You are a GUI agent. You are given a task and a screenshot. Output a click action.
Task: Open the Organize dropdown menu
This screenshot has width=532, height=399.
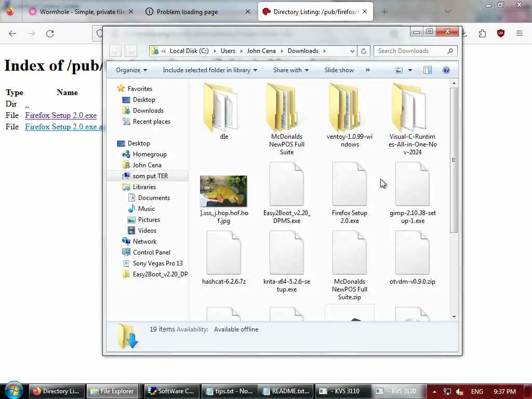131,70
